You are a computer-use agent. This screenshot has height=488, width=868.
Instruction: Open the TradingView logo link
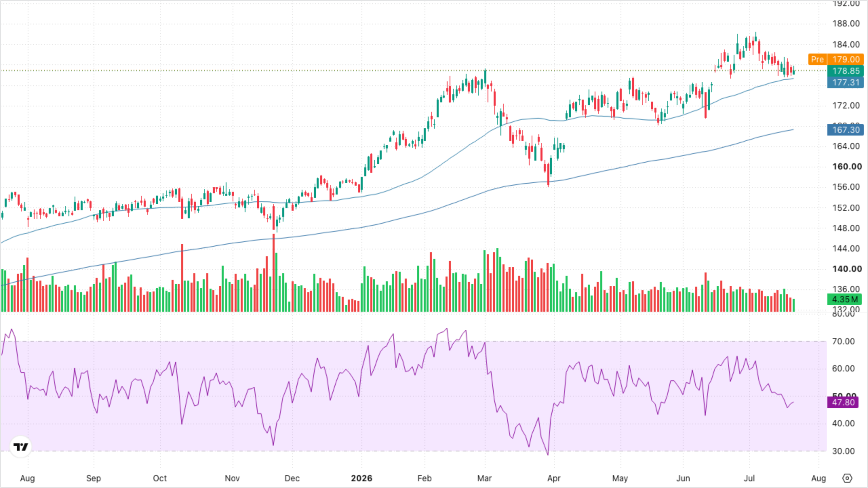pyautogui.click(x=21, y=447)
